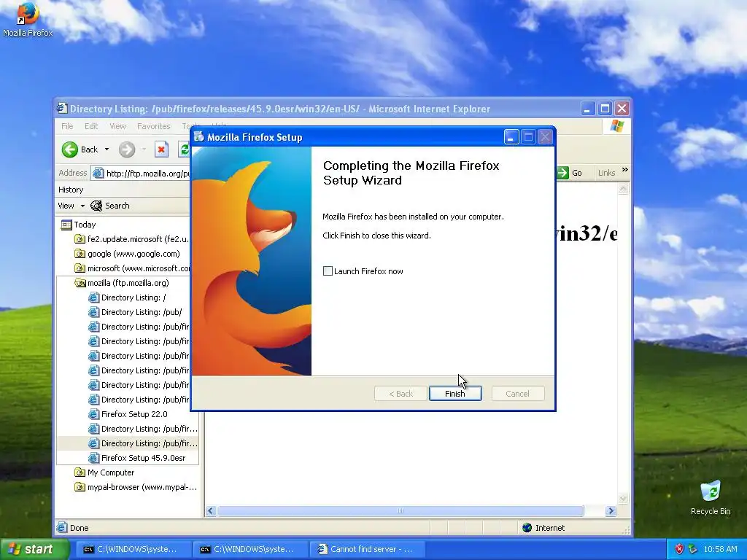Open the Back button history dropdown arrow

point(107,149)
